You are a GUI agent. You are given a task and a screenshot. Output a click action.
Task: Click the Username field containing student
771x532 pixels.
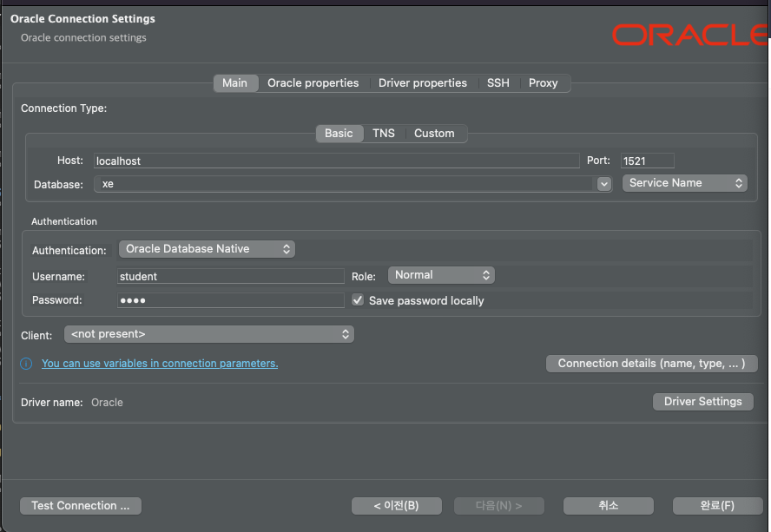231,276
